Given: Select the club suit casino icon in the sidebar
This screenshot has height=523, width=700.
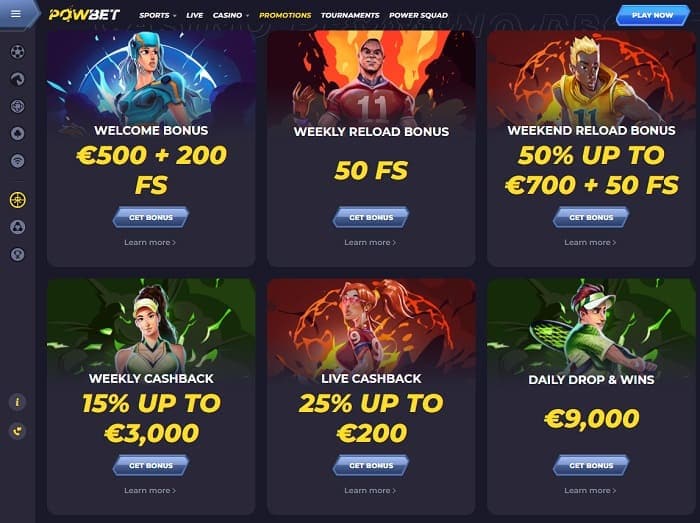Looking at the screenshot, I should (17, 133).
